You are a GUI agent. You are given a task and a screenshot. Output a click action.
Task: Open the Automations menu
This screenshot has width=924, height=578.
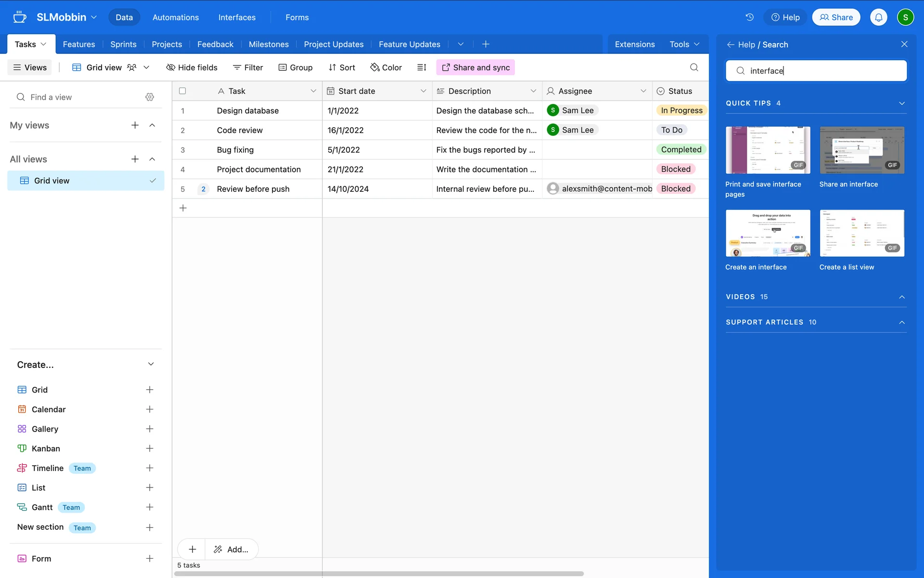coord(176,17)
